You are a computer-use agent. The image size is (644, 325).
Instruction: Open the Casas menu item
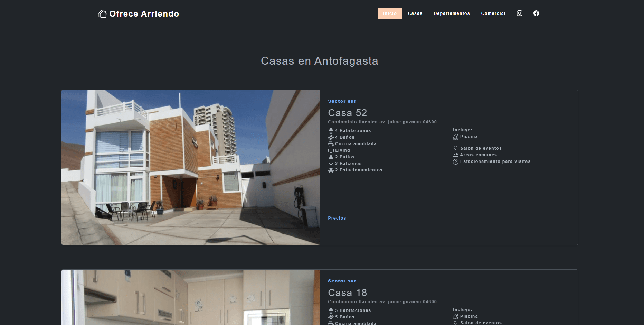(415, 13)
